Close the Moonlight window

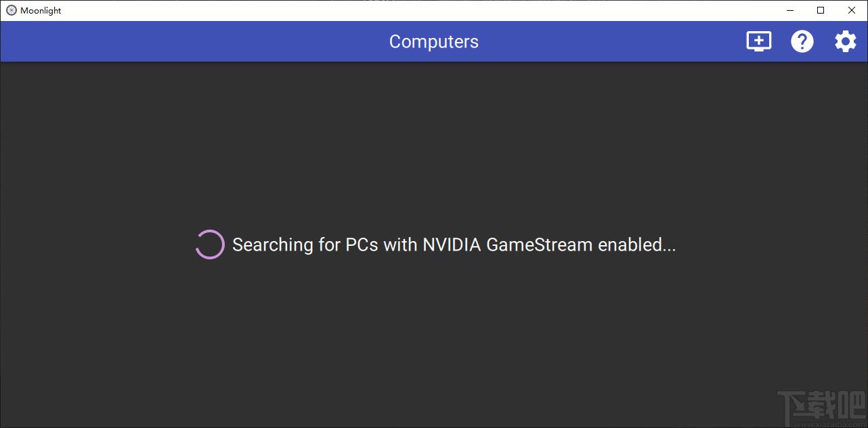point(852,10)
